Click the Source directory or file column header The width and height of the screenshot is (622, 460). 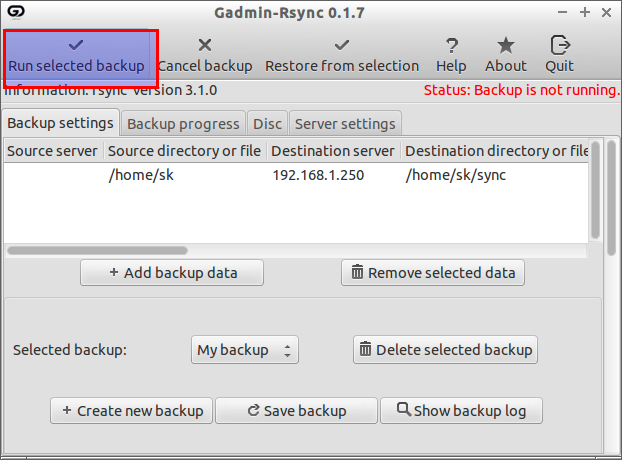(185, 151)
